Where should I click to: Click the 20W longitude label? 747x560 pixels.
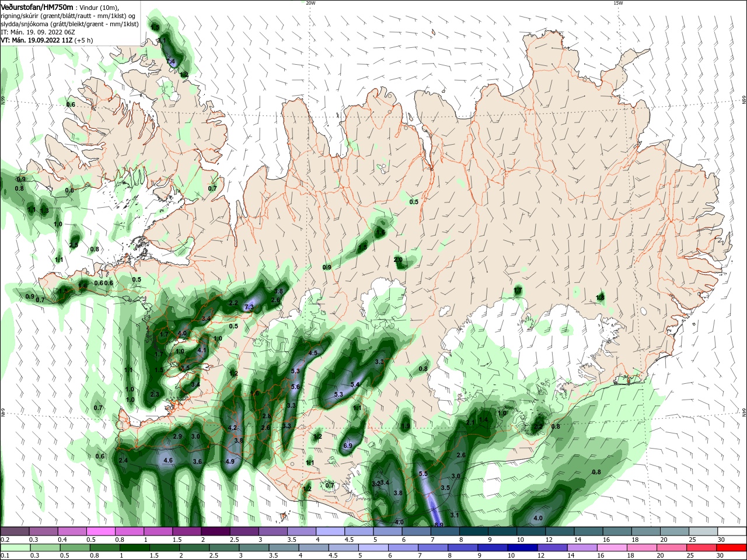[x=310, y=3]
